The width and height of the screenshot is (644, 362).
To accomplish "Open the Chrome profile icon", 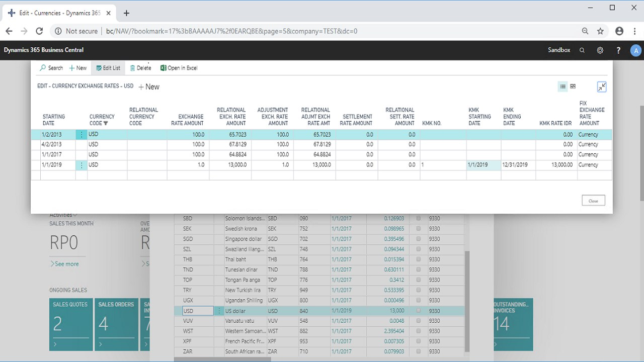I will 619,31.
